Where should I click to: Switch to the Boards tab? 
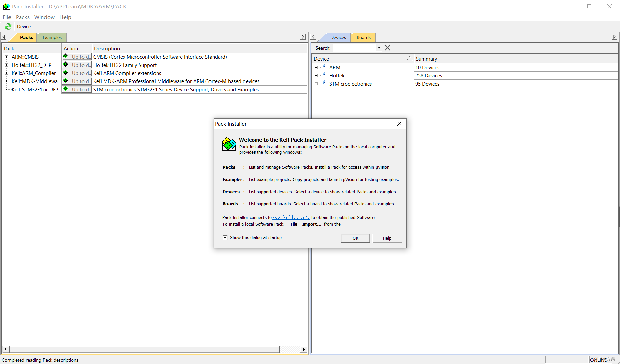point(363,37)
